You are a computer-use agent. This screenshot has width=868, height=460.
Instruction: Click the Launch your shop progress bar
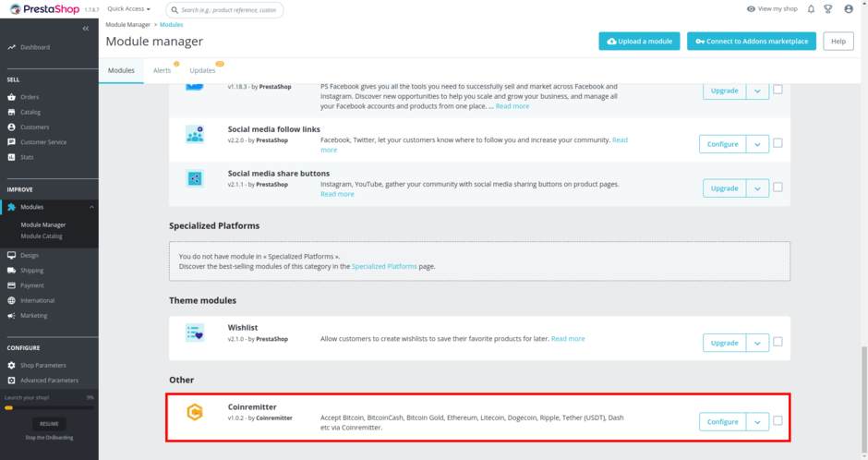(49, 407)
